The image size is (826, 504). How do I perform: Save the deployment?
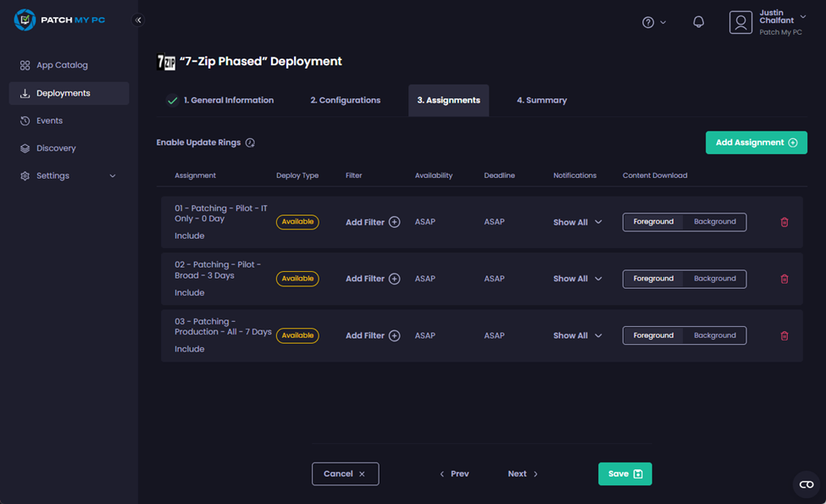point(624,474)
